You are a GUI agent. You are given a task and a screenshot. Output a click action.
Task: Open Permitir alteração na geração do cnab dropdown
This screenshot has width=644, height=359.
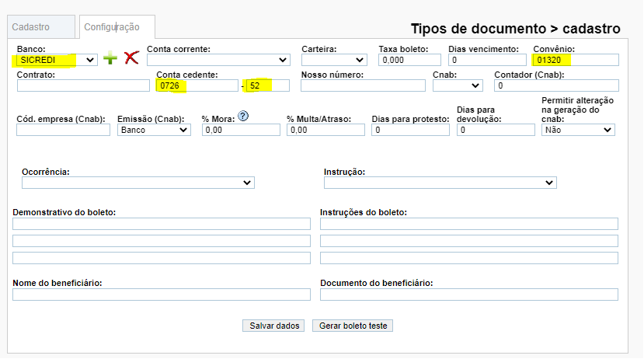[x=578, y=131]
